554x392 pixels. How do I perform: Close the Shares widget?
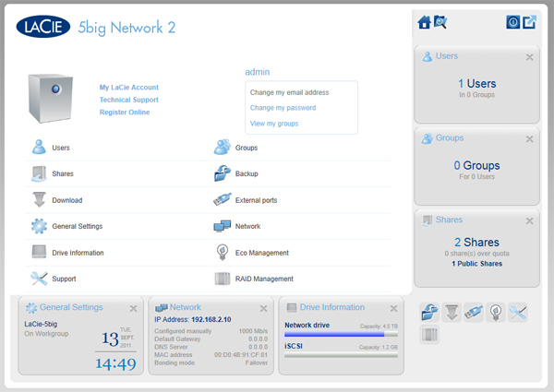tap(529, 220)
